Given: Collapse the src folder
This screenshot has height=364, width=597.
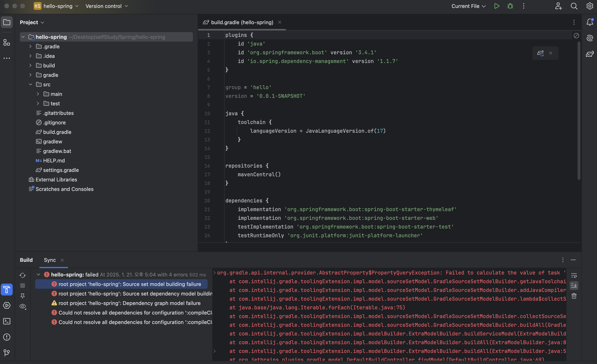Looking at the screenshot, I should pos(31,84).
